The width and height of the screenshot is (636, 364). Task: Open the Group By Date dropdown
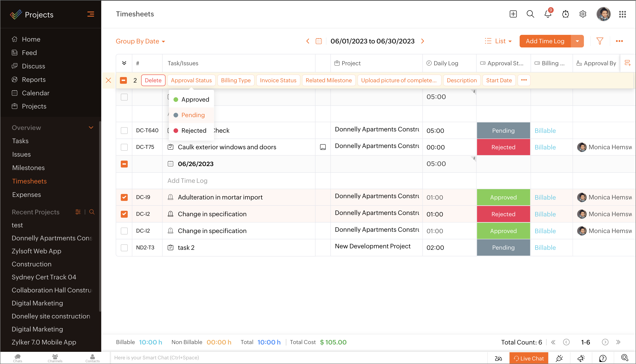(x=140, y=41)
